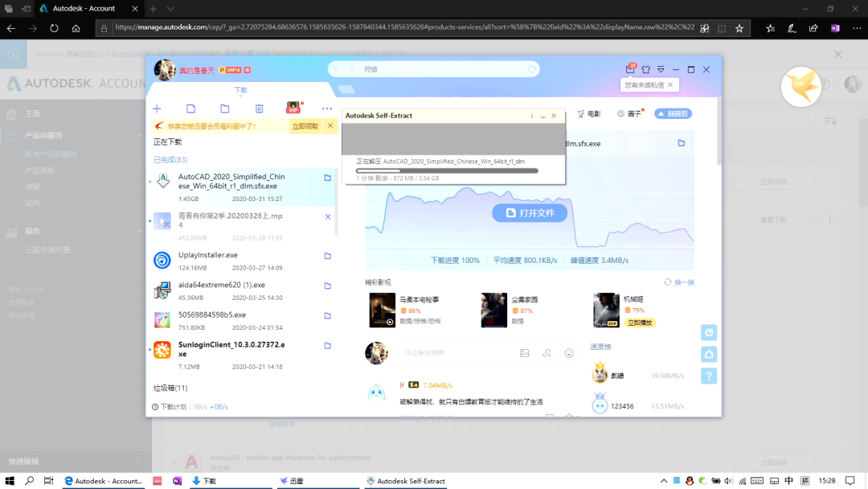Click 立即领取 in the yellow banner

click(305, 126)
